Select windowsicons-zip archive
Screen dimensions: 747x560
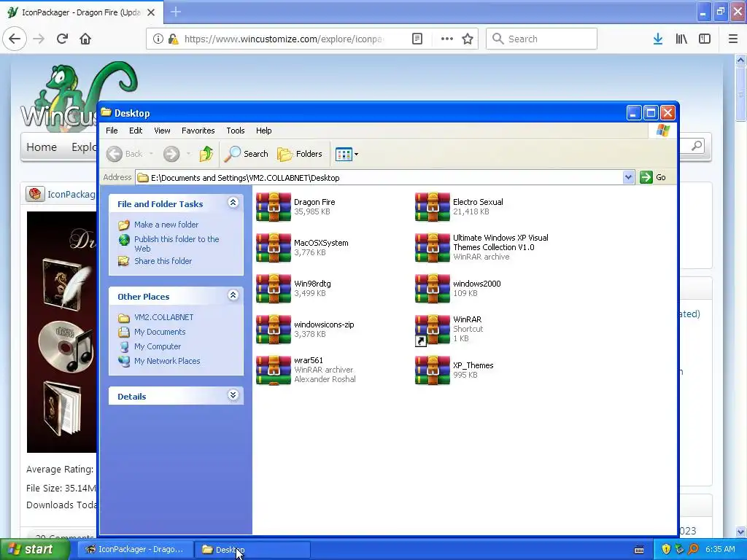tap(274, 330)
